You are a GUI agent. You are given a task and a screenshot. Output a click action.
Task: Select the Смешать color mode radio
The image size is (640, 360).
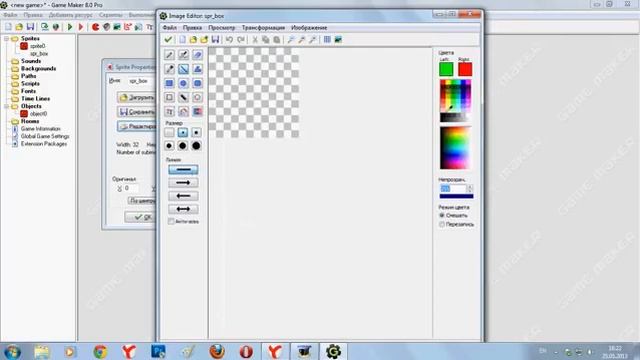pos(442,215)
